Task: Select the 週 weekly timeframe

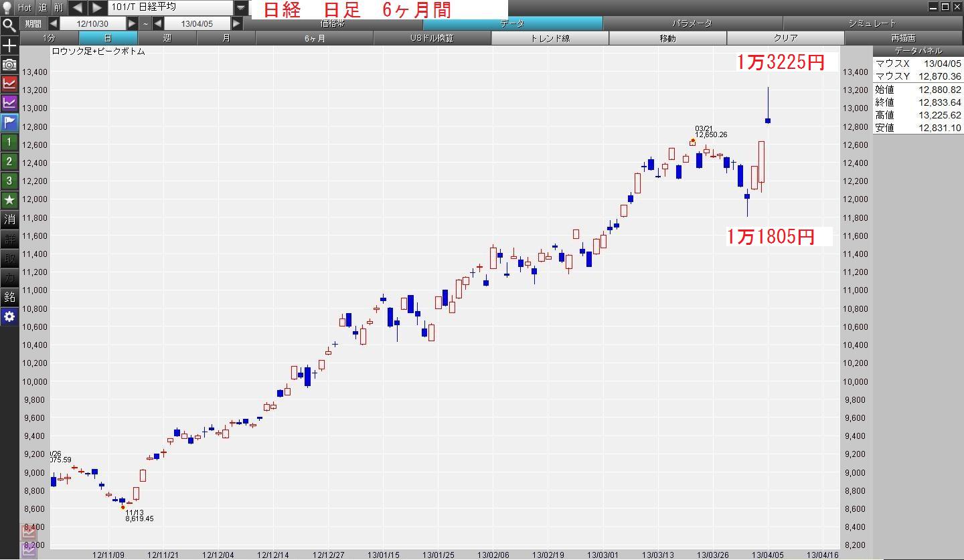Action: tap(167, 38)
